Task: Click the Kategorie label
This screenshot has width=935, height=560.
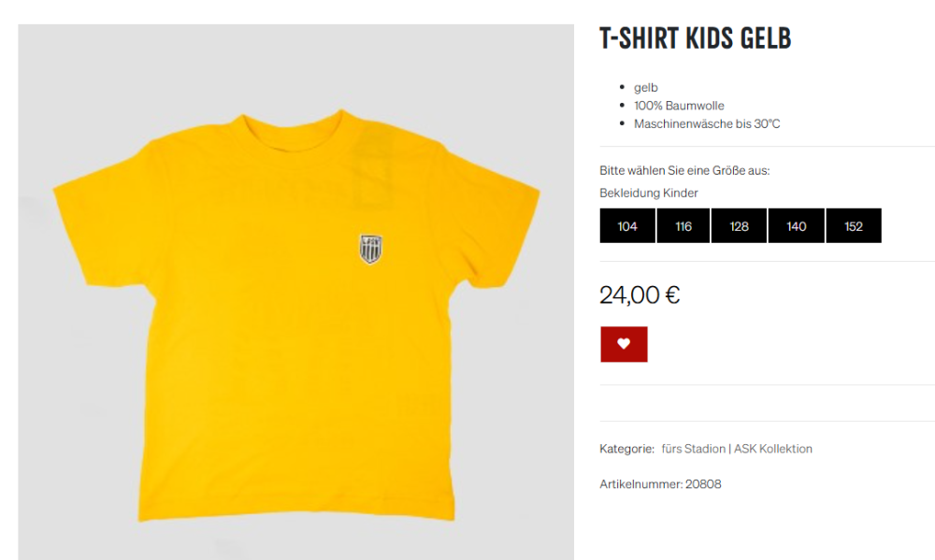Action: [x=626, y=449]
